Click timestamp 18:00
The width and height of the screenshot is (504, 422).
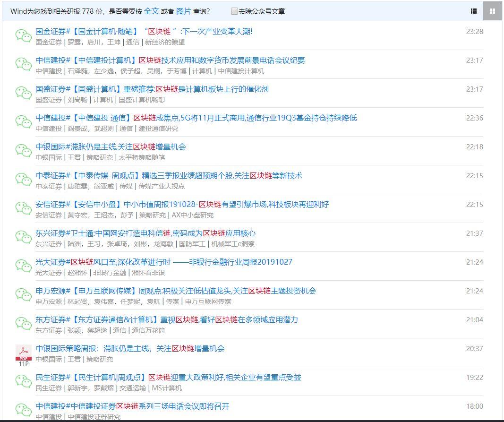tap(474, 406)
